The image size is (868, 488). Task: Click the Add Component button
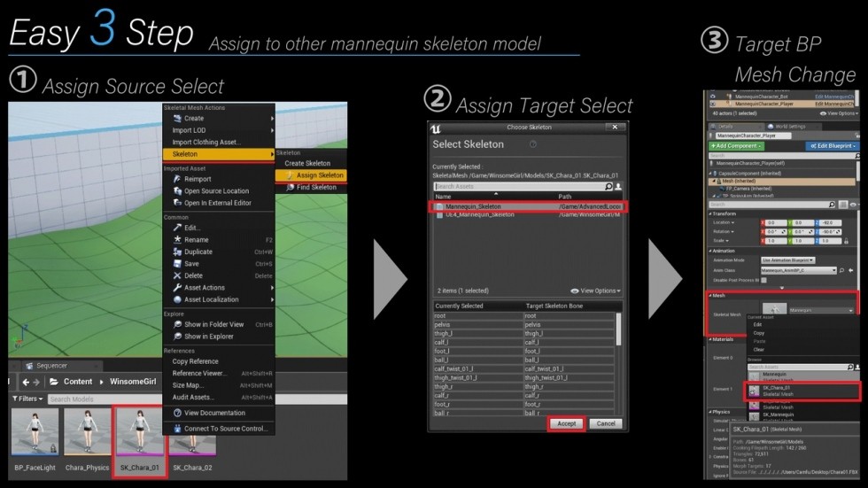click(736, 146)
